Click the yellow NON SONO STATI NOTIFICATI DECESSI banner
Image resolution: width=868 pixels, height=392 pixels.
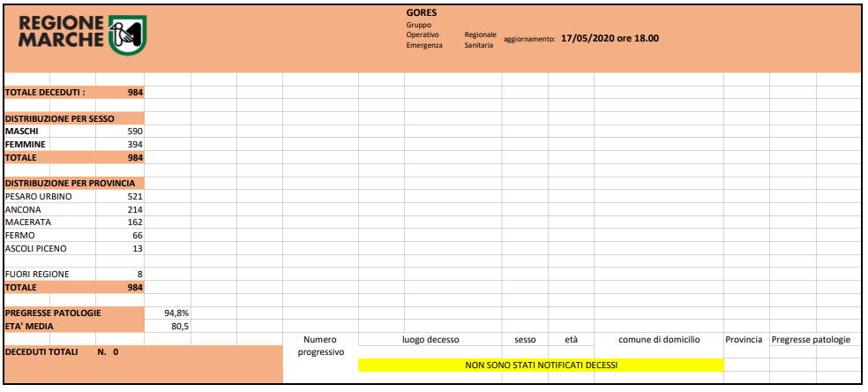pyautogui.click(x=541, y=366)
